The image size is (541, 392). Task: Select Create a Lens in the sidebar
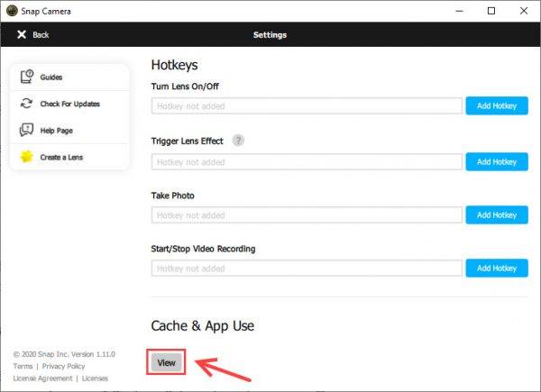pos(63,157)
